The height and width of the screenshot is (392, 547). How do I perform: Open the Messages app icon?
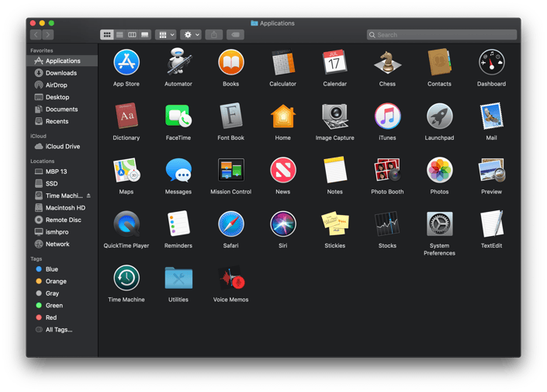coord(178,170)
